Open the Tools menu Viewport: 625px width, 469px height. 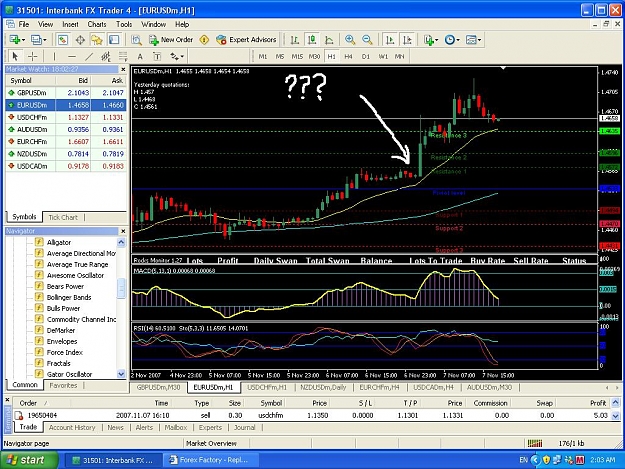124,24
